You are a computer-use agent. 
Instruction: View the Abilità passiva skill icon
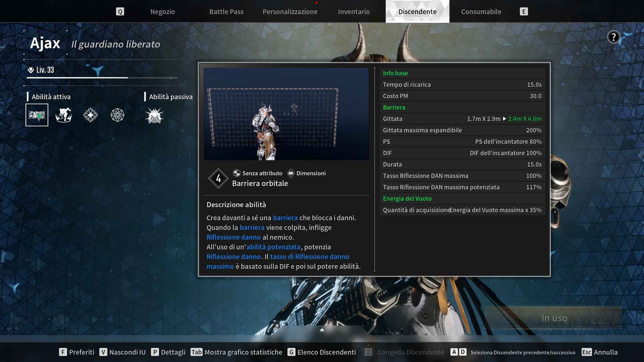pyautogui.click(x=154, y=115)
